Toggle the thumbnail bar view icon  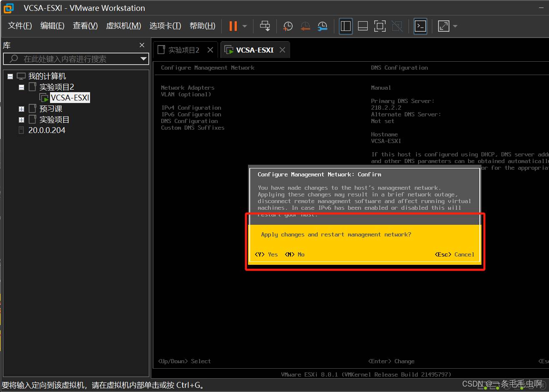(x=363, y=26)
